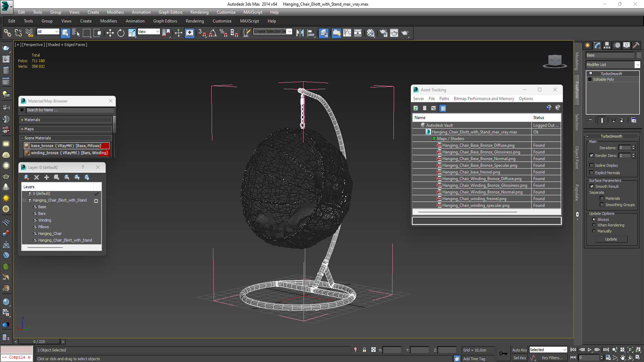644x362 pixels.
Task: Refresh the Asset Tracking list
Action: pyautogui.click(x=416, y=108)
